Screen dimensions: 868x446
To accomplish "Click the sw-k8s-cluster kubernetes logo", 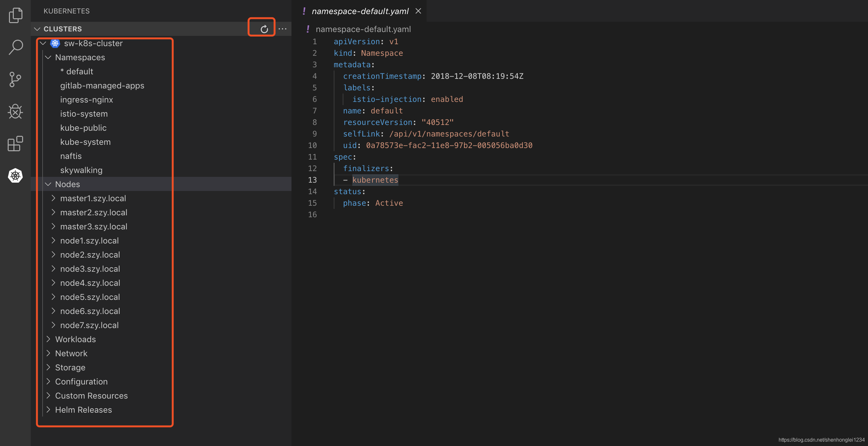I will [x=54, y=43].
